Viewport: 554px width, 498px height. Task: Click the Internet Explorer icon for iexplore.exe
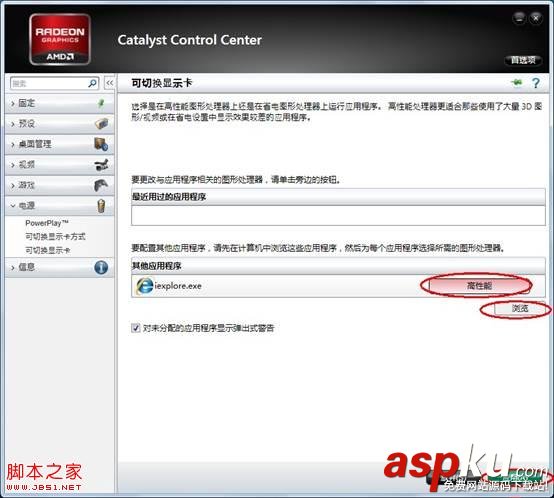click(x=144, y=286)
